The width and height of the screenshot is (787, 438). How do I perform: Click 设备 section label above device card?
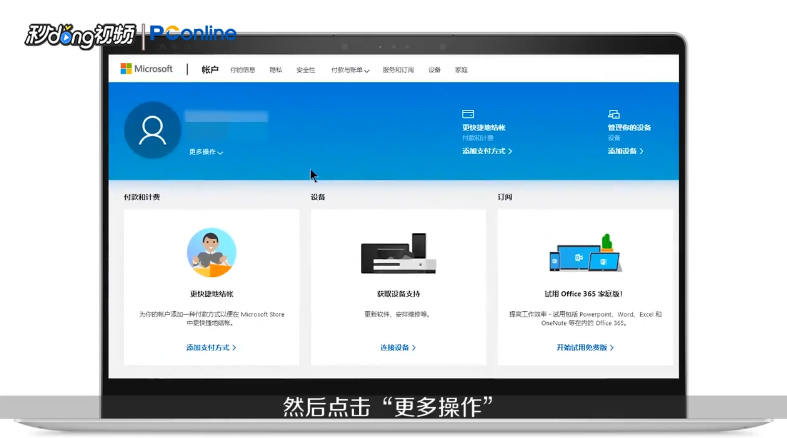pyautogui.click(x=318, y=197)
